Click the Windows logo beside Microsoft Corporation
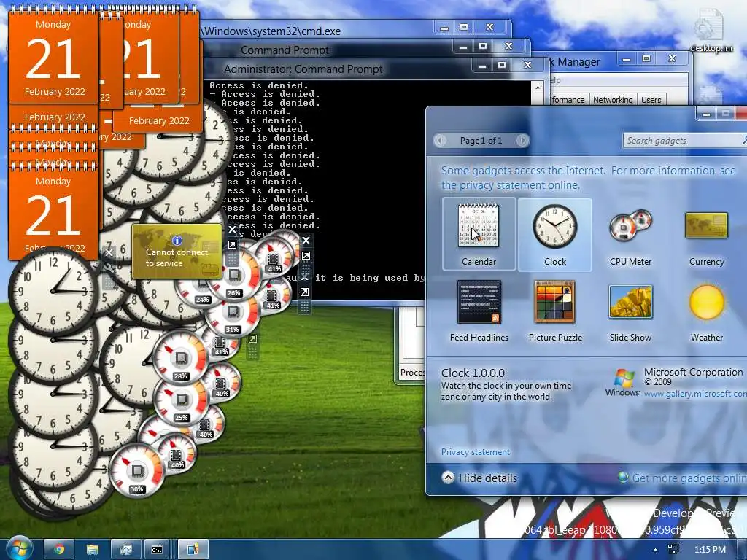 [x=622, y=382]
